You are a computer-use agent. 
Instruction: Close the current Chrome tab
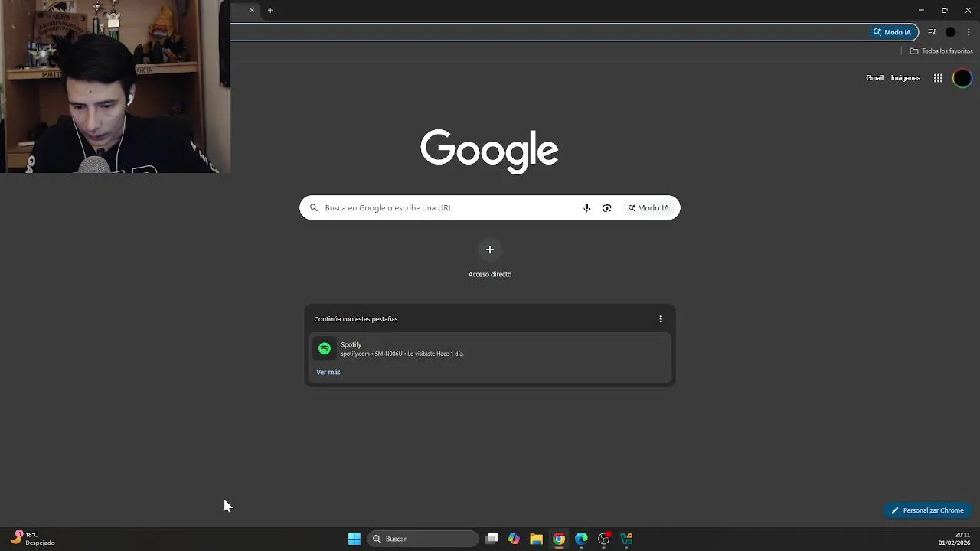click(x=252, y=11)
